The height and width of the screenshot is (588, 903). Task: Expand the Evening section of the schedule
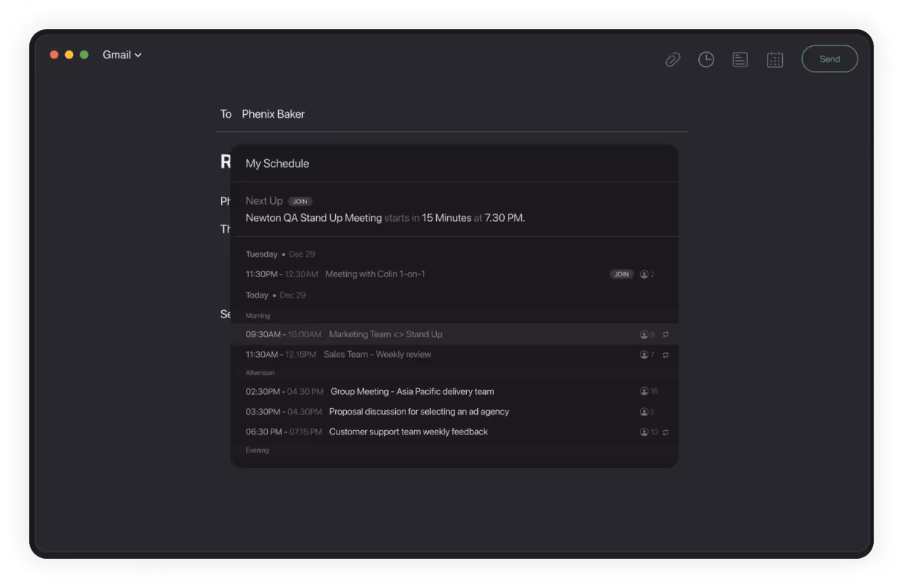pos(258,450)
